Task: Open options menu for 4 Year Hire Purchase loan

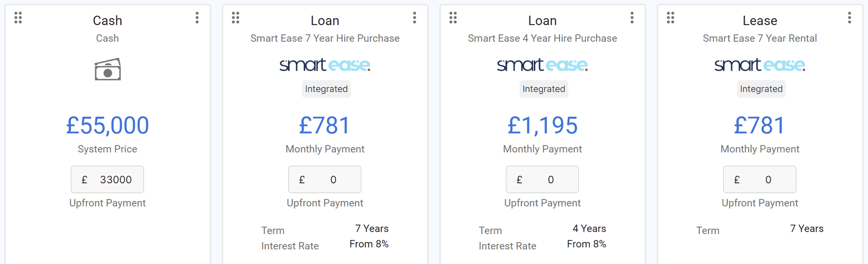Action: (632, 18)
